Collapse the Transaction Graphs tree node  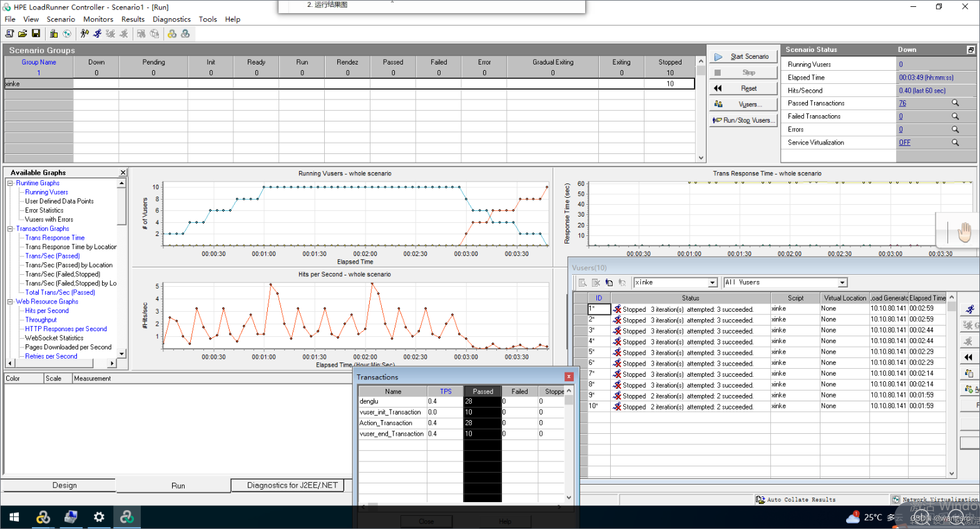[x=10, y=229]
